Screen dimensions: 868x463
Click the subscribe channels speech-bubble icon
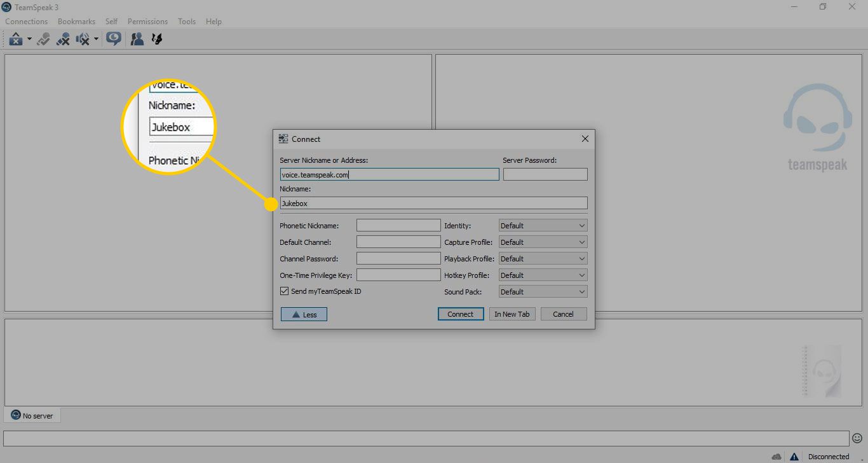pos(114,39)
